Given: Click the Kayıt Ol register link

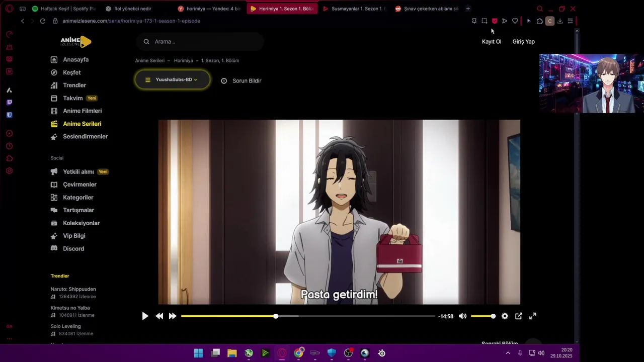Looking at the screenshot, I should click(x=492, y=42).
